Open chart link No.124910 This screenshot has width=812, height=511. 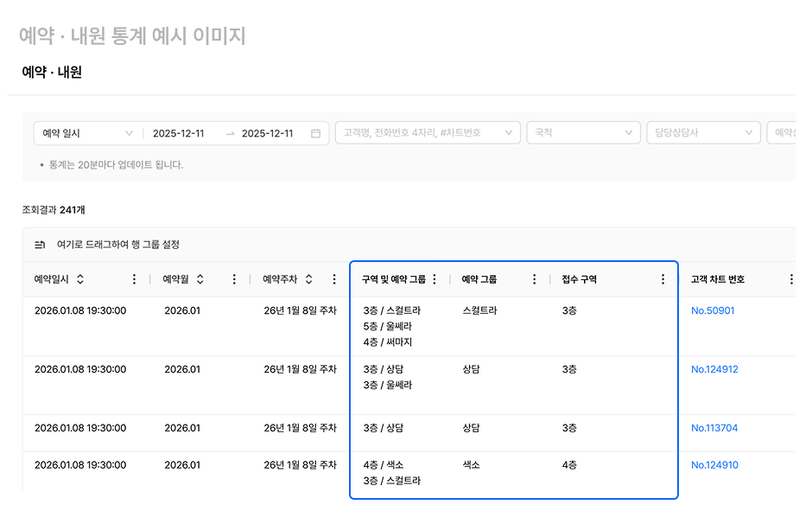tap(714, 465)
